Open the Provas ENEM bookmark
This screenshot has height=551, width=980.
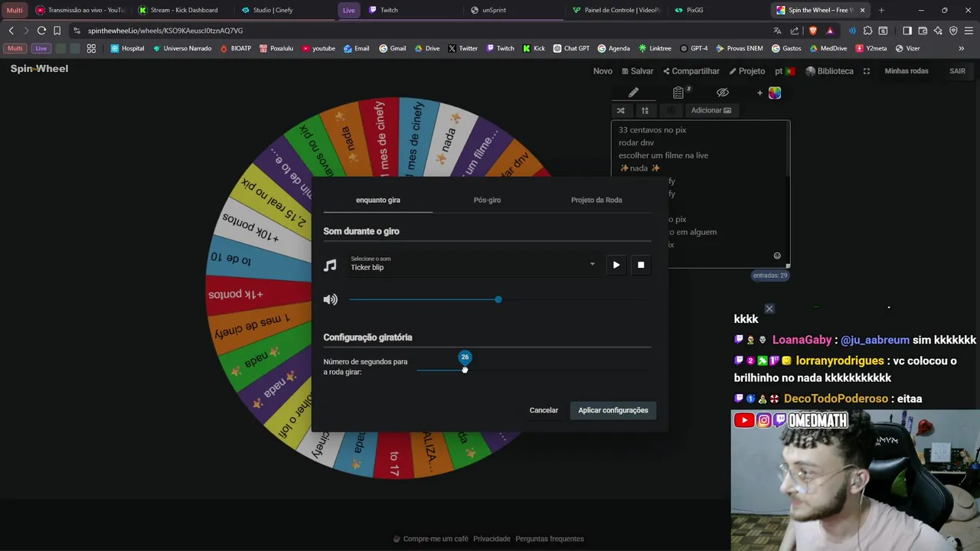(x=739, y=48)
